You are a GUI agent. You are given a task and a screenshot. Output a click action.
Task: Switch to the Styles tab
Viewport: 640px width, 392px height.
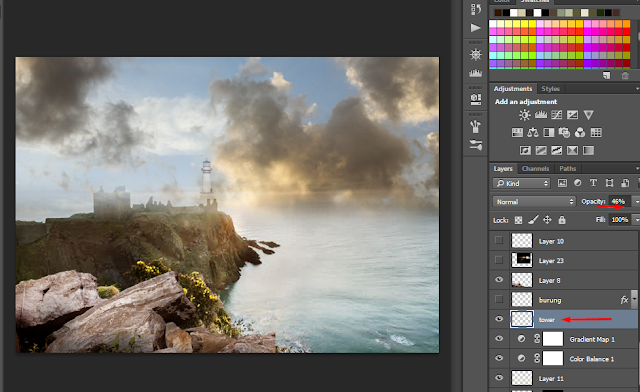[x=551, y=89]
